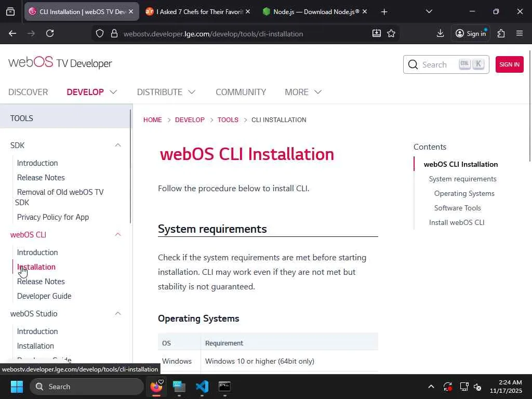The height and width of the screenshot is (399, 532).
Task: Click the page vertical scrollbar
Action: [530, 106]
